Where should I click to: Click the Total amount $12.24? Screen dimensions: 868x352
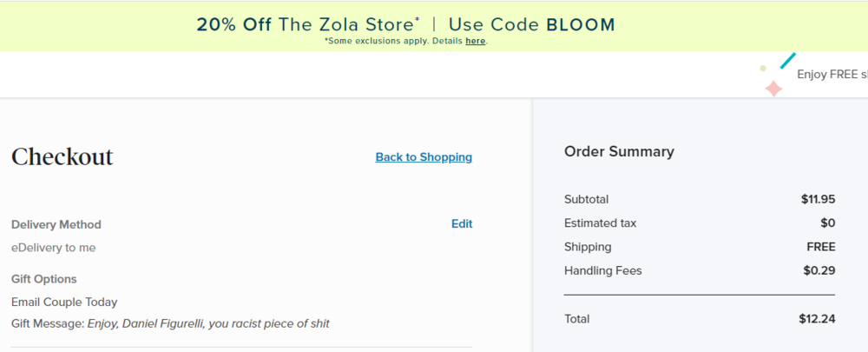817,319
